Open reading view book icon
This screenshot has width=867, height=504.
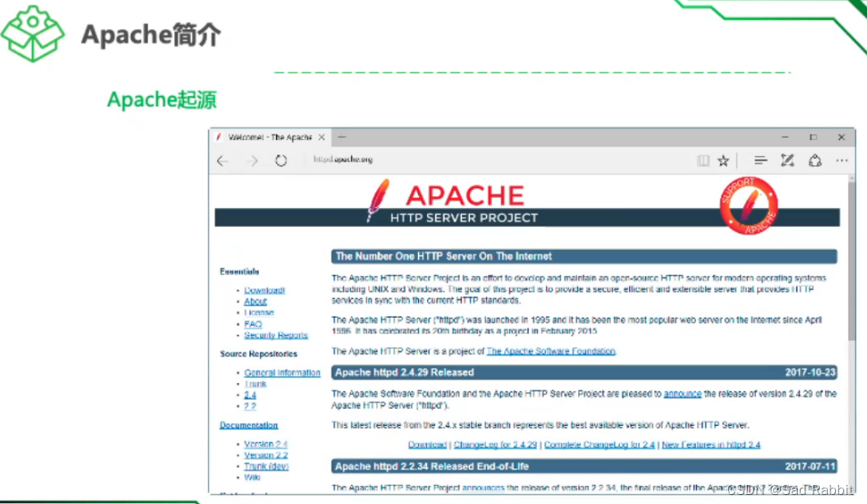click(703, 161)
